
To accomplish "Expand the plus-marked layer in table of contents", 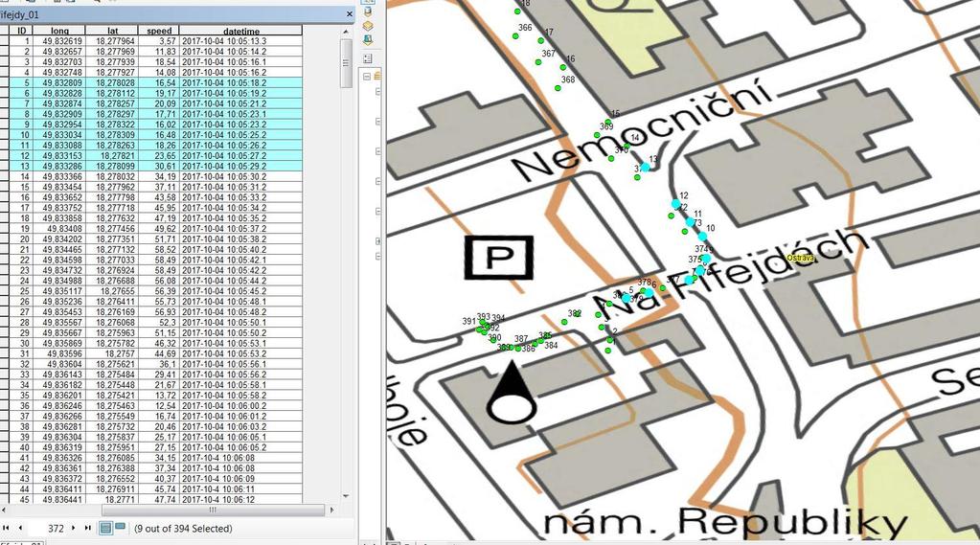I will (377, 241).
